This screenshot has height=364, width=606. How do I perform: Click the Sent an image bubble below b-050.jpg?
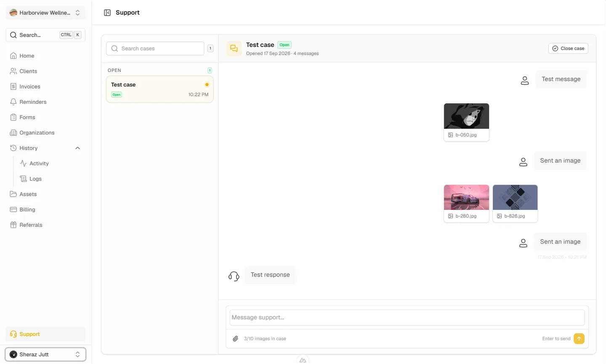560,161
